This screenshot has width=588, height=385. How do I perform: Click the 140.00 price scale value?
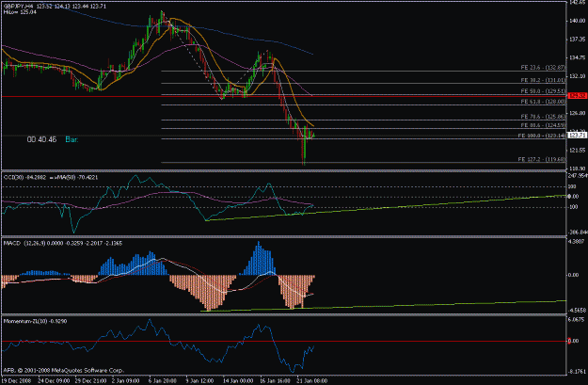pyautogui.click(x=578, y=21)
